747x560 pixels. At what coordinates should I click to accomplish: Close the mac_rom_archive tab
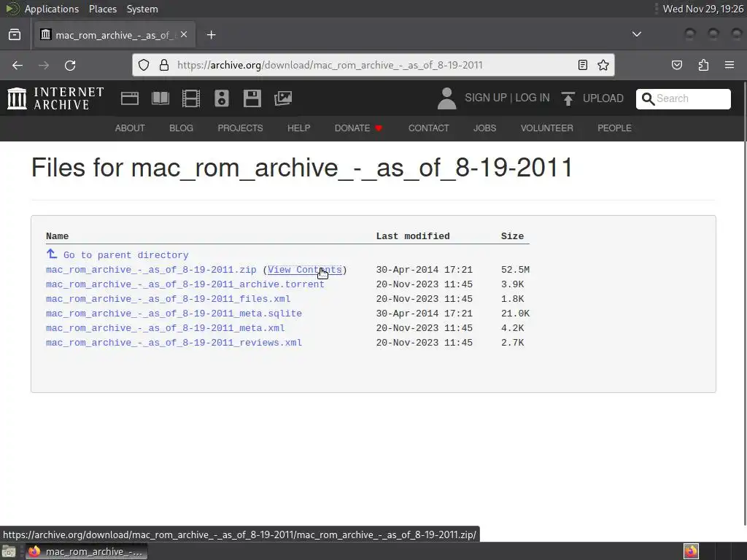(x=184, y=35)
